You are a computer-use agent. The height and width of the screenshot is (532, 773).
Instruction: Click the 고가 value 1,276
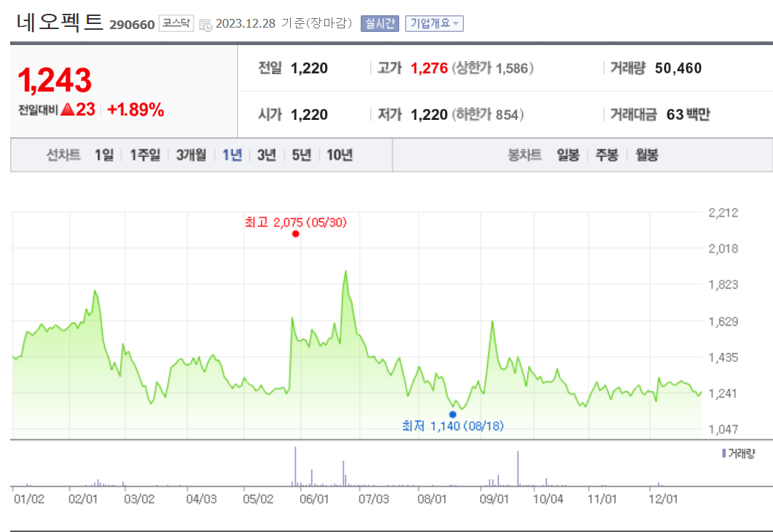[429, 68]
